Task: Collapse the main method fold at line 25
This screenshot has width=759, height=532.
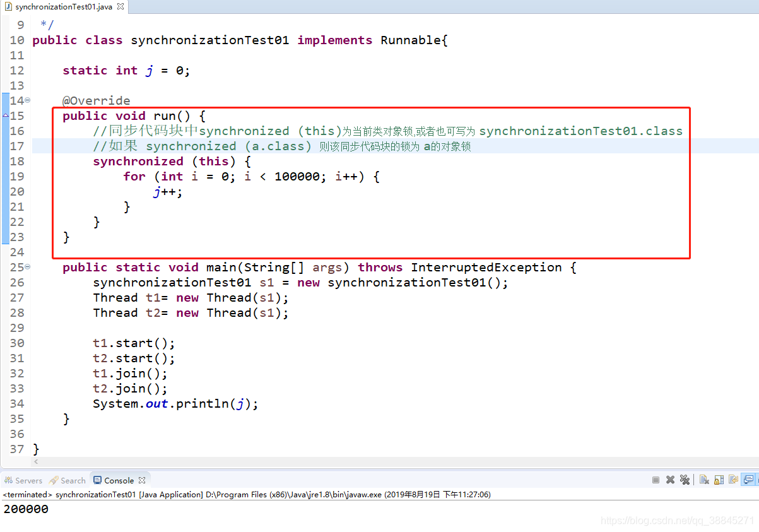Action: coord(28,268)
